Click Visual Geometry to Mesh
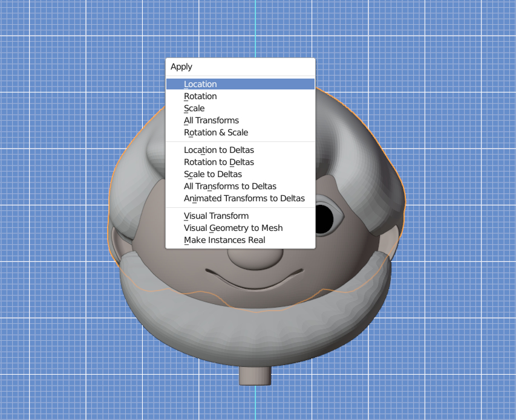Image resolution: width=516 pixels, height=420 pixels. (x=233, y=228)
